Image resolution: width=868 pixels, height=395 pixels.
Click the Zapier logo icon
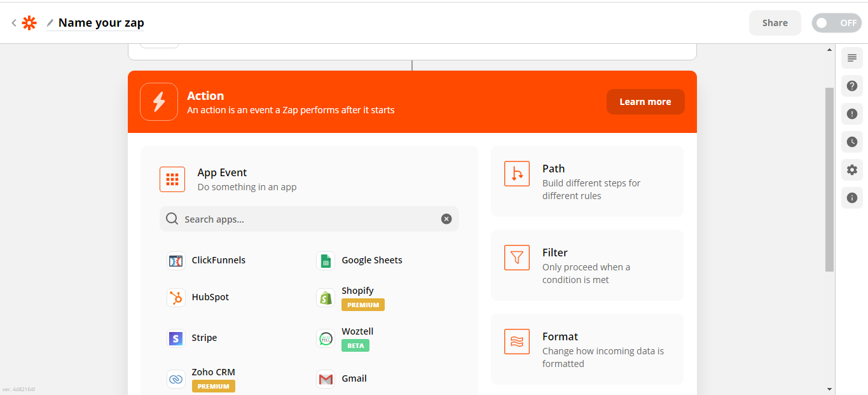click(29, 23)
